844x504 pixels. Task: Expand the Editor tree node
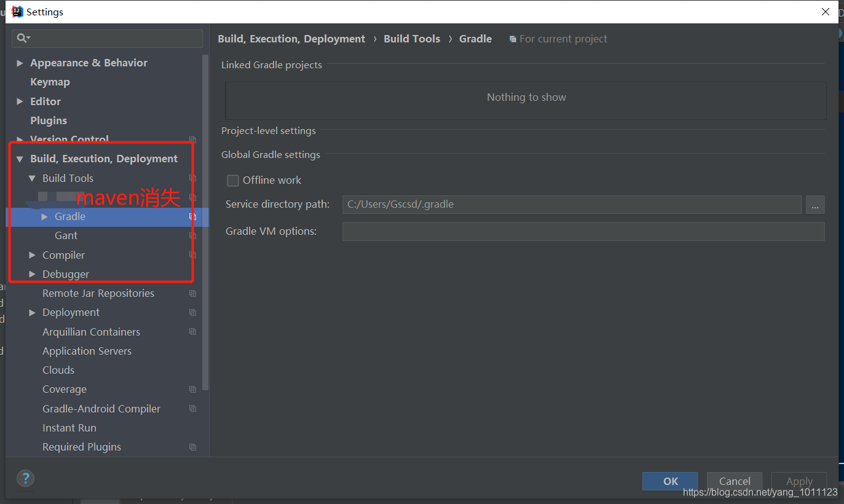19,101
